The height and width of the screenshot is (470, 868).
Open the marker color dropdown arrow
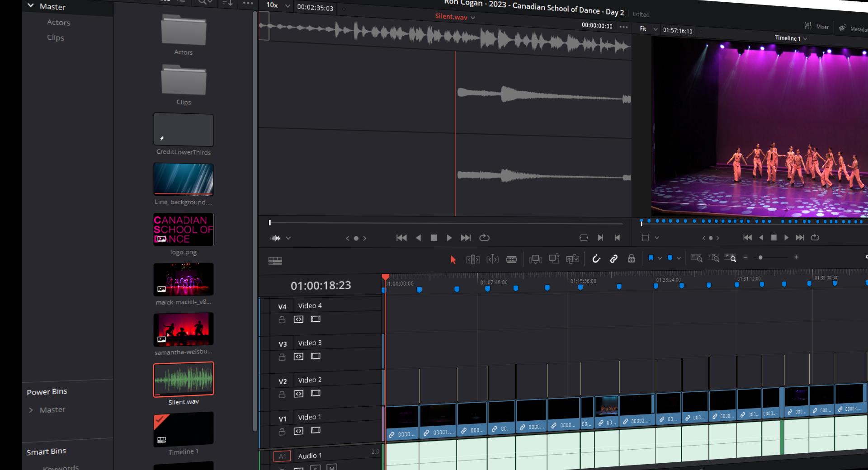[x=679, y=258]
